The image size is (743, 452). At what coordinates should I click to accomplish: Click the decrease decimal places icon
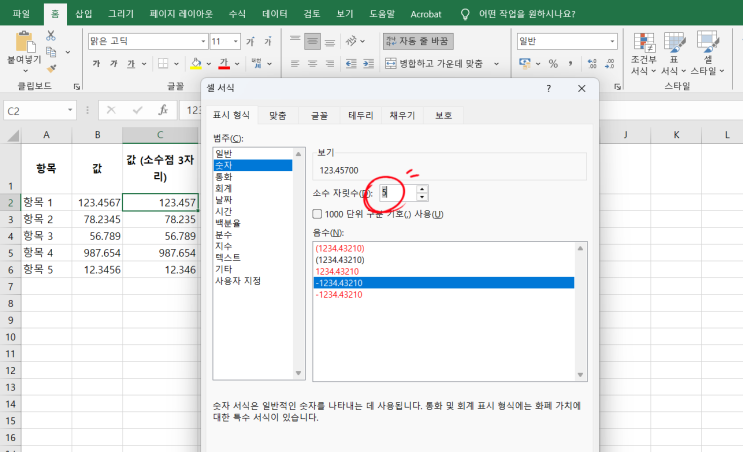coord(610,63)
